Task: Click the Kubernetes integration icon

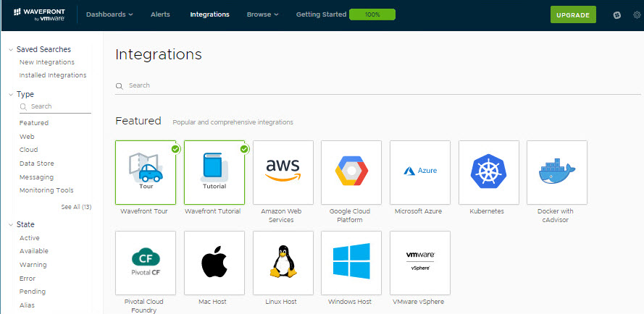Action: click(488, 171)
